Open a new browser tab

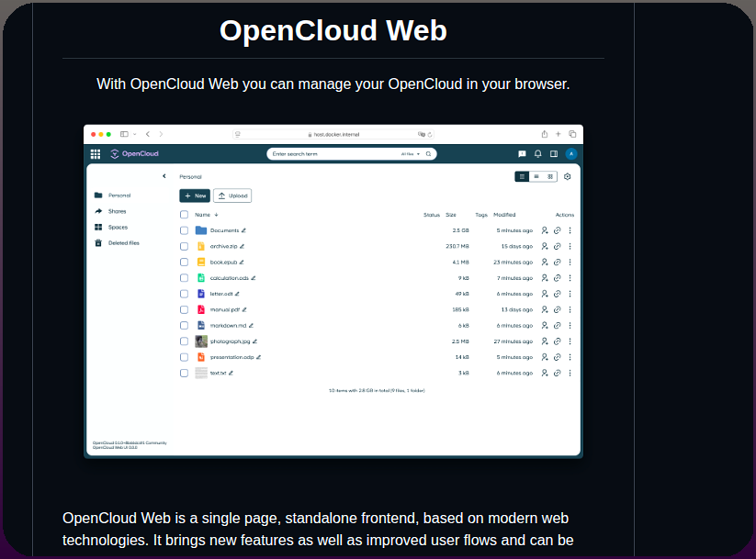click(x=559, y=134)
